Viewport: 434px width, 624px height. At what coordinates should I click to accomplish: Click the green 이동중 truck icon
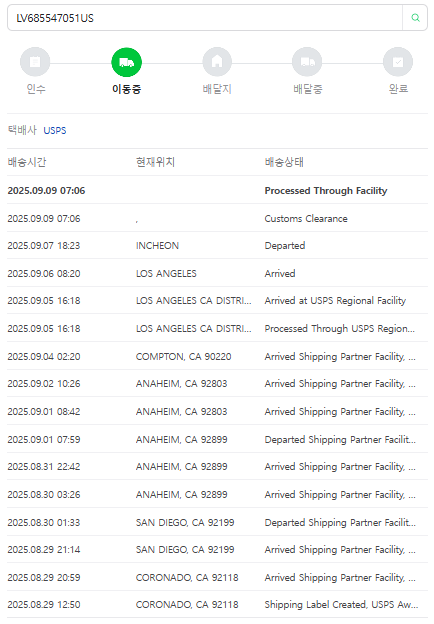click(x=127, y=62)
